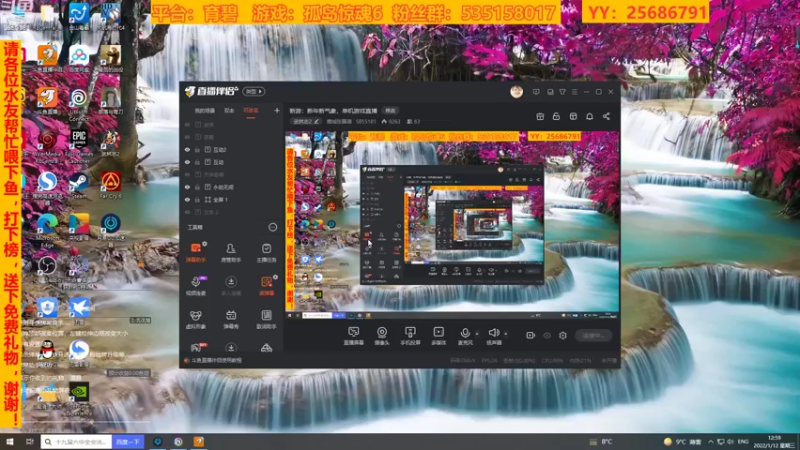Edit the room name with the pencil
The height and width of the screenshot is (450, 800).
[317, 121]
